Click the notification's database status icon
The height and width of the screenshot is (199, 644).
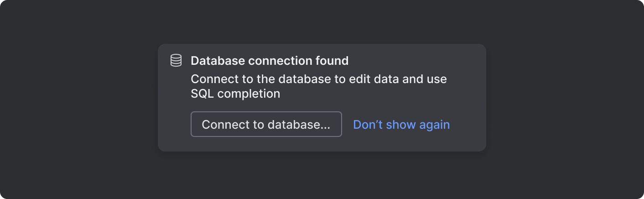(176, 60)
